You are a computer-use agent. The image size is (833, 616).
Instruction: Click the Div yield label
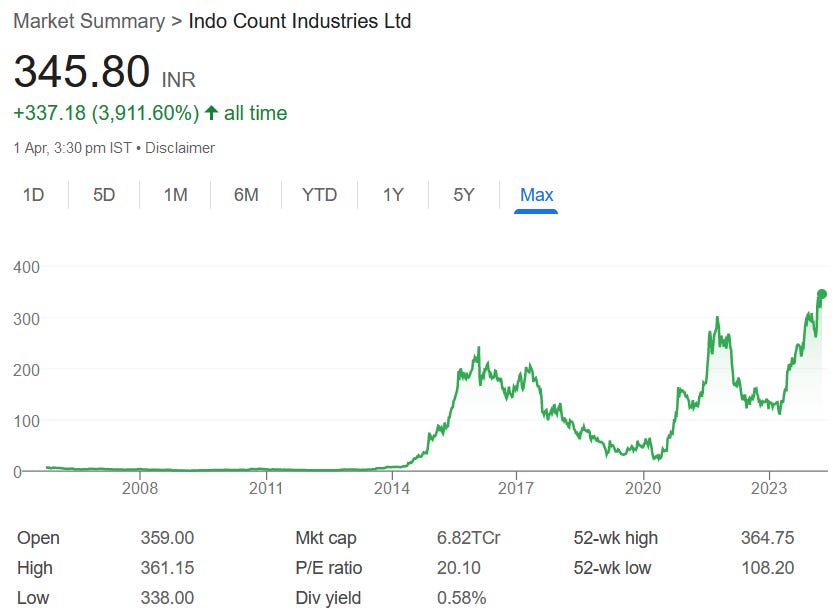pyautogui.click(x=328, y=598)
